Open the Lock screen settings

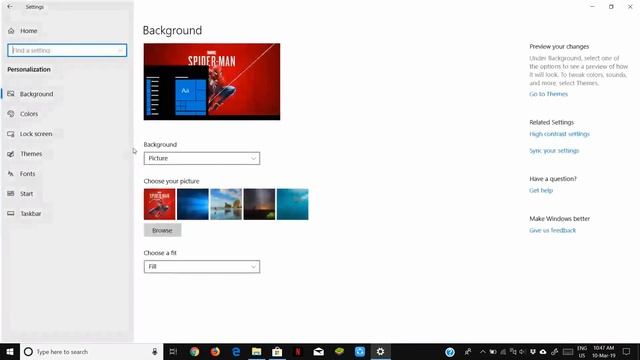pyautogui.click(x=36, y=134)
